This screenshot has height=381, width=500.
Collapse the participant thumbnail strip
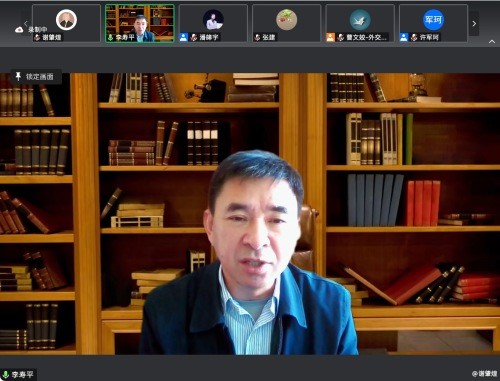click(492, 42)
